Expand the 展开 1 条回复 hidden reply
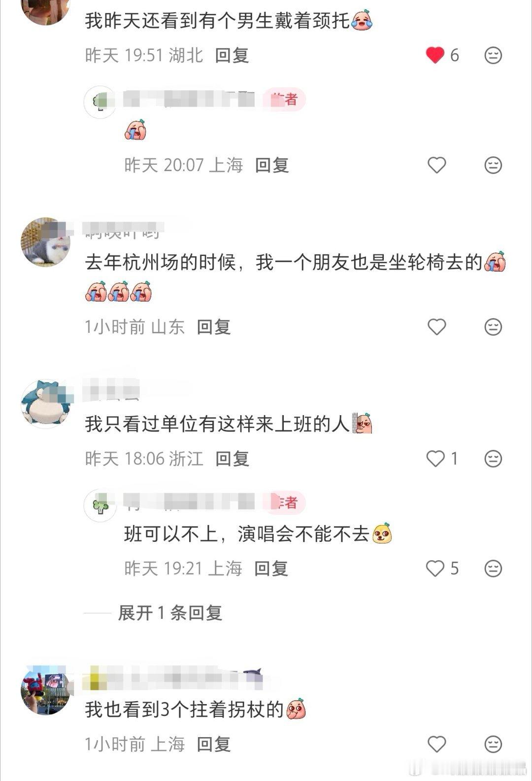 [170, 613]
